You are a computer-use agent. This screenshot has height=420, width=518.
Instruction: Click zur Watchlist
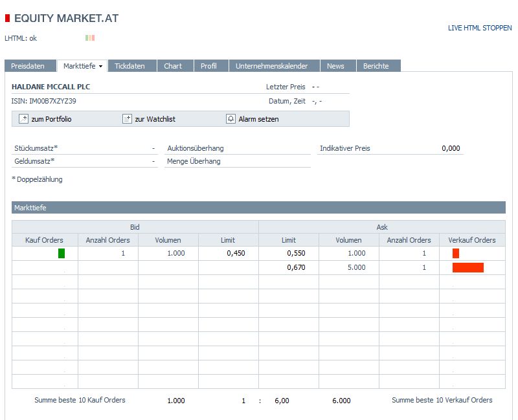point(155,118)
